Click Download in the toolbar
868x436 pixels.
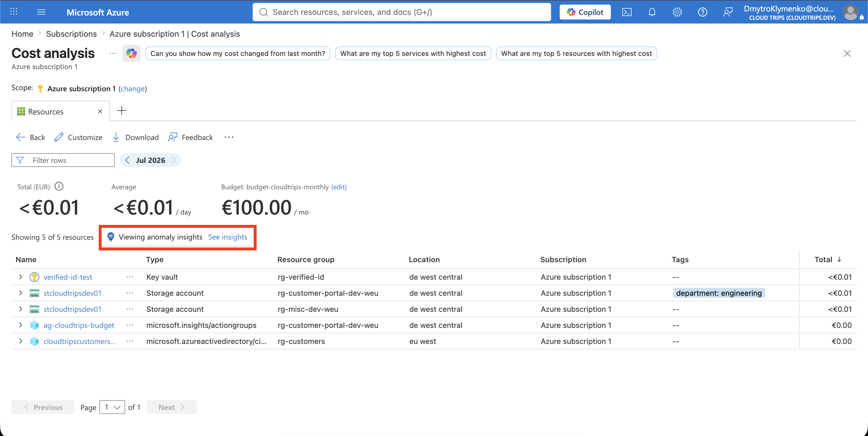click(x=135, y=137)
